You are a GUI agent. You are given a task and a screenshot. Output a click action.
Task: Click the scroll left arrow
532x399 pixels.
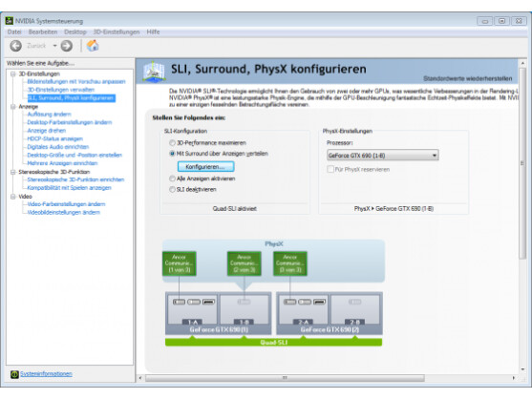click(x=140, y=378)
